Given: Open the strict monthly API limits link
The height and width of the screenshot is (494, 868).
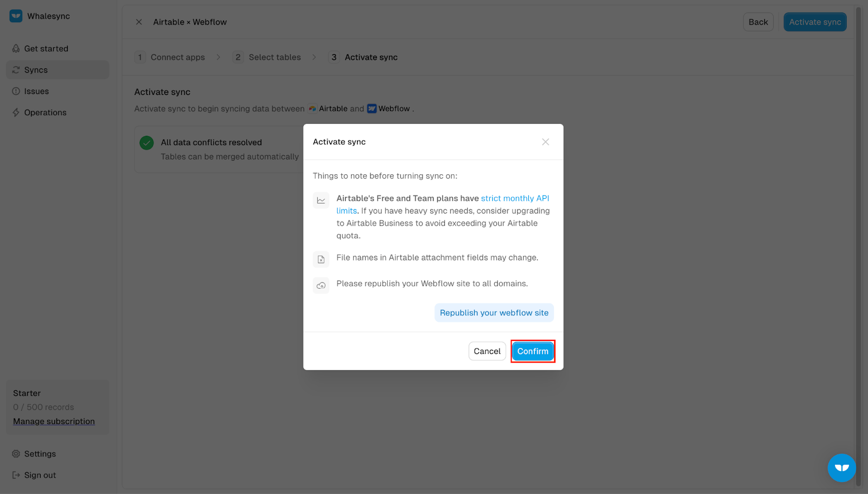Looking at the screenshot, I should [x=515, y=198].
